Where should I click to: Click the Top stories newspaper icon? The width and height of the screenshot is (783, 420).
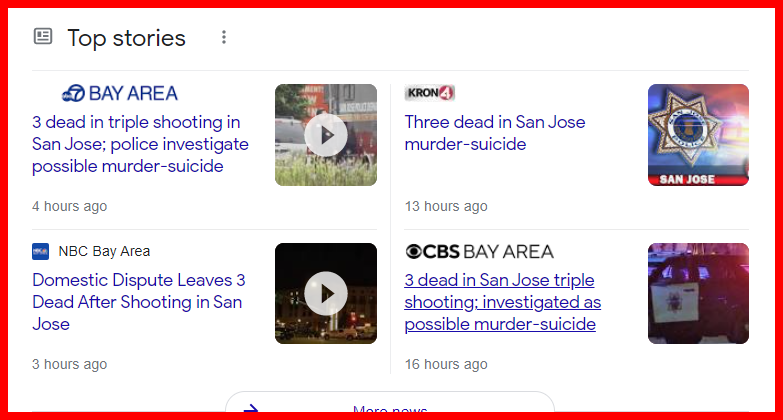(x=43, y=37)
